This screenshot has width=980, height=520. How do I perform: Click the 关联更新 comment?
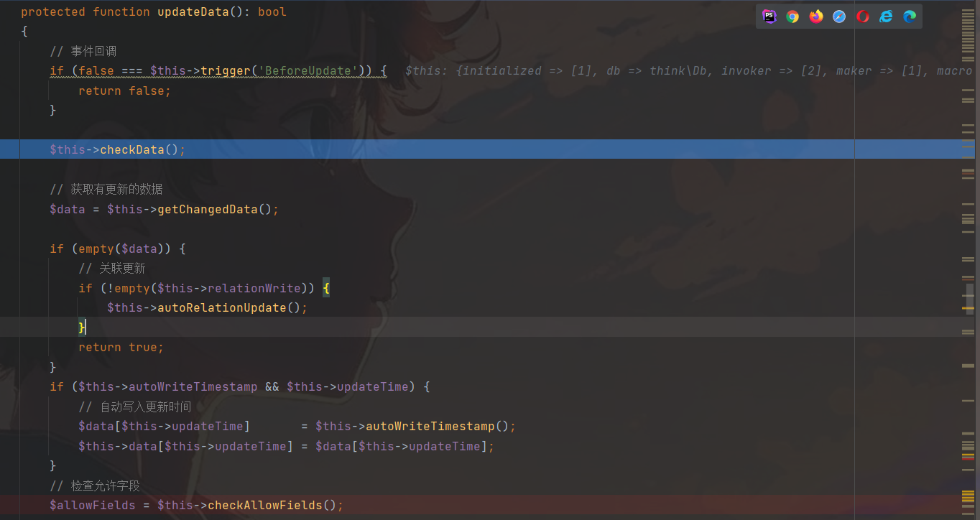112,268
